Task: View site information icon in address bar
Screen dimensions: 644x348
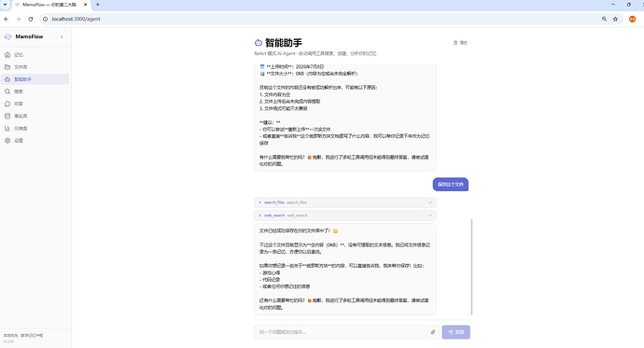Action: [45, 19]
